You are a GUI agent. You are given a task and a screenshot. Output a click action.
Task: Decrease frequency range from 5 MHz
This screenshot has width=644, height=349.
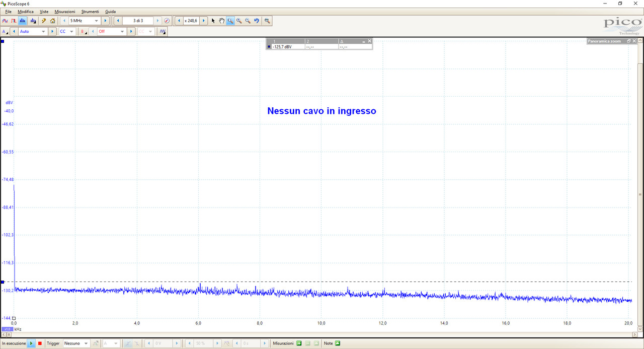coord(64,21)
